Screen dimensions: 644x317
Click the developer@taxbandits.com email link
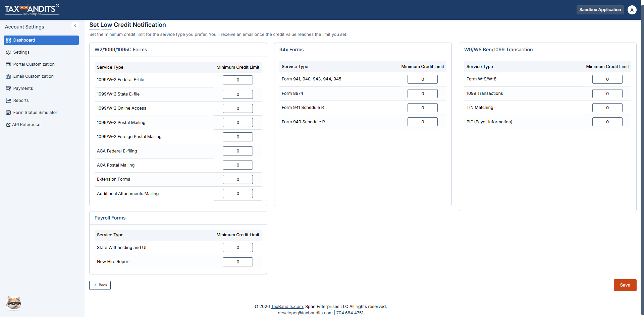point(305,313)
